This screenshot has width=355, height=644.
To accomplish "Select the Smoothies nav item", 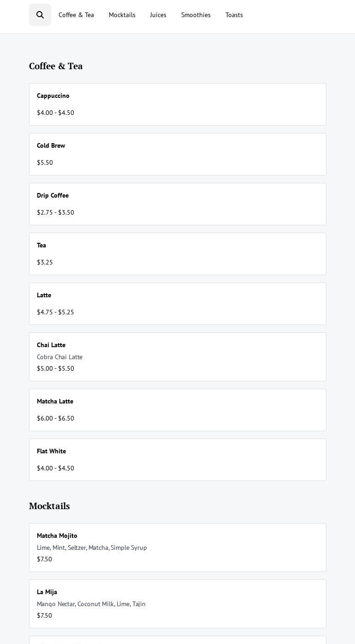I will click(x=196, y=15).
